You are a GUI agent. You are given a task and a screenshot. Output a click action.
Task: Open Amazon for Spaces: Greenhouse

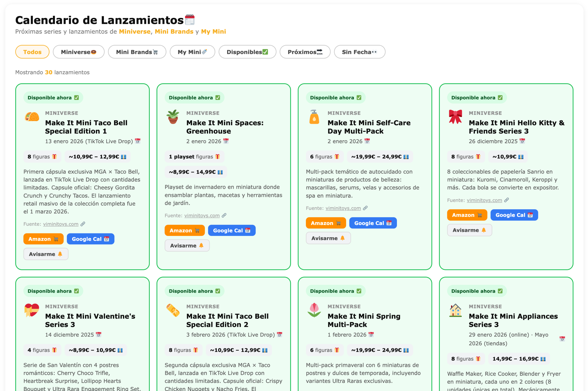[184, 230]
